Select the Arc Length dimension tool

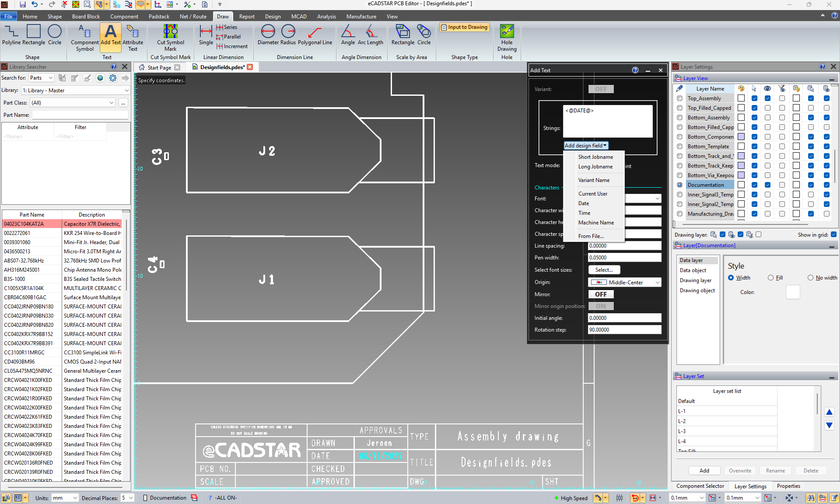coord(370,35)
